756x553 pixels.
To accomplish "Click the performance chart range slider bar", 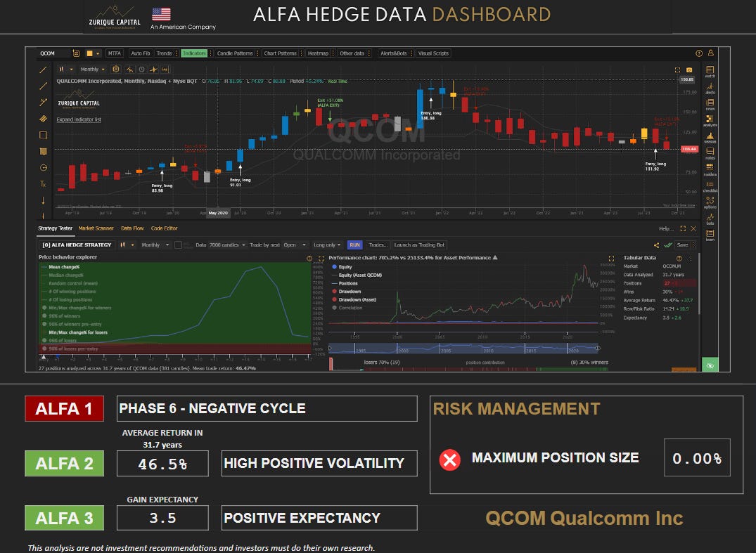I will pyautogui.click(x=464, y=349).
